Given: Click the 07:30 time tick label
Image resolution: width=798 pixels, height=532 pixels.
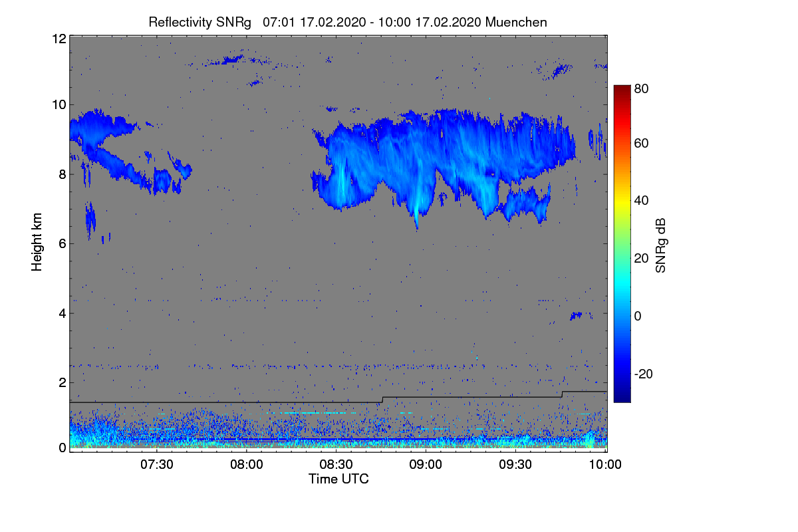Looking at the screenshot, I should tap(157, 464).
